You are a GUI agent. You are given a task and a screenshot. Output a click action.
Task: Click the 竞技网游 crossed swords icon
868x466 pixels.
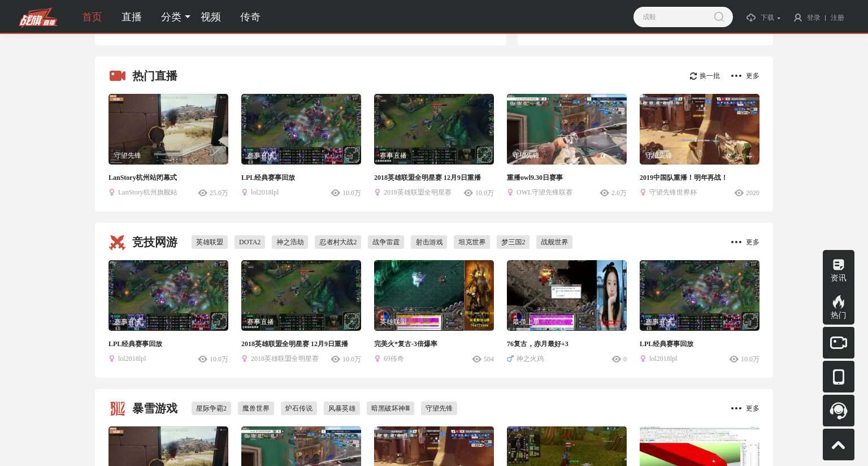117,242
